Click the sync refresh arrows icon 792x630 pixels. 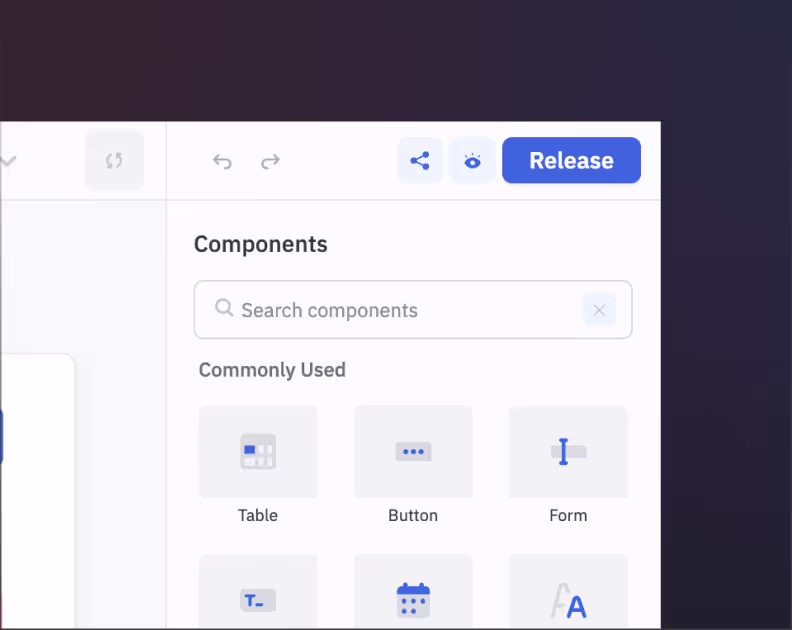pyautogui.click(x=114, y=160)
